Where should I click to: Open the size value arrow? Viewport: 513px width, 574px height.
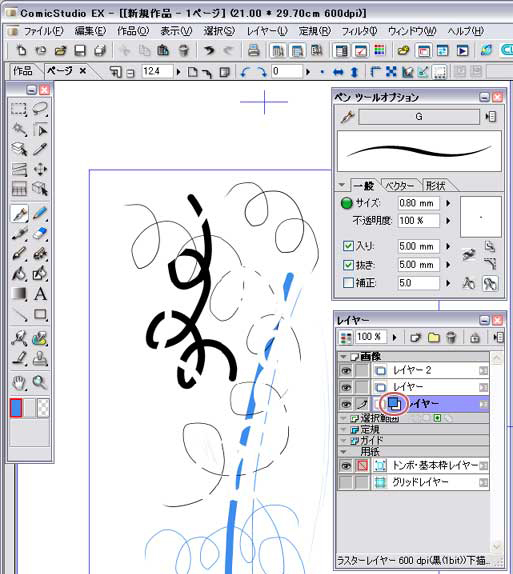tap(448, 203)
